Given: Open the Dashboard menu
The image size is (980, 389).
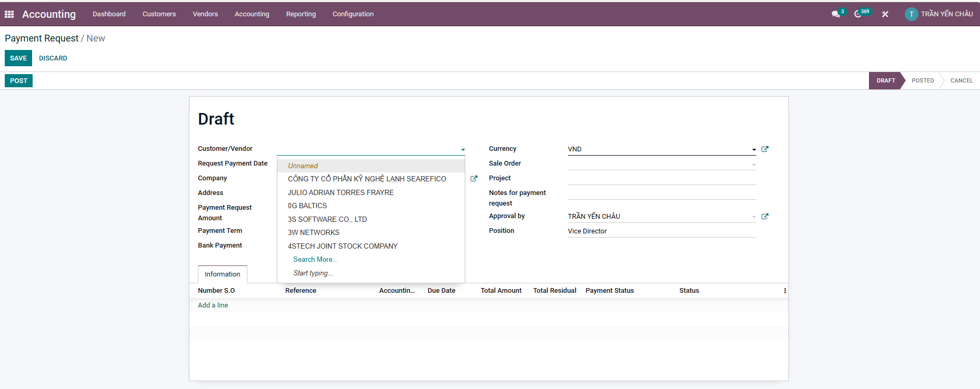Looking at the screenshot, I should point(109,14).
